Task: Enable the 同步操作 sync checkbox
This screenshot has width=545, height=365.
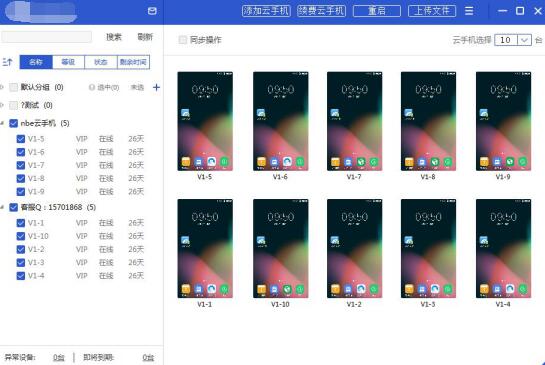Action: [182, 40]
